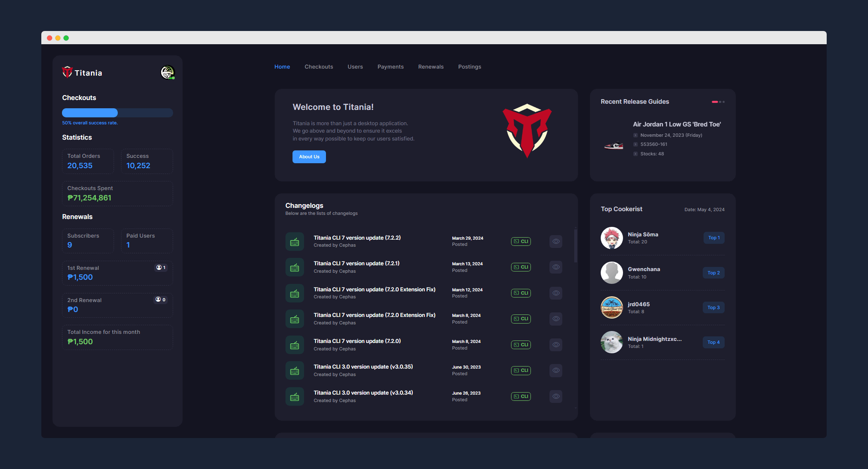
Task: Open the user profile avatar in sidebar
Action: (x=167, y=72)
